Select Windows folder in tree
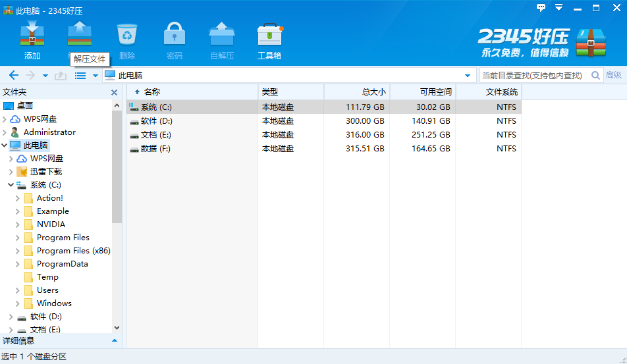Image resolution: width=627 pixels, height=364 pixels. pos(54,303)
